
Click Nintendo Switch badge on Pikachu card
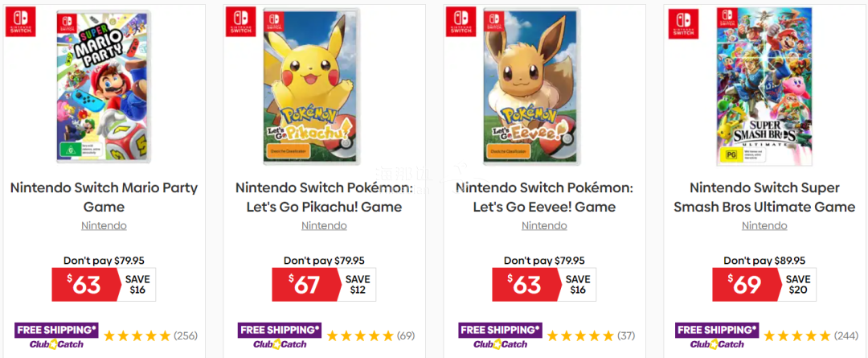pyautogui.click(x=240, y=22)
